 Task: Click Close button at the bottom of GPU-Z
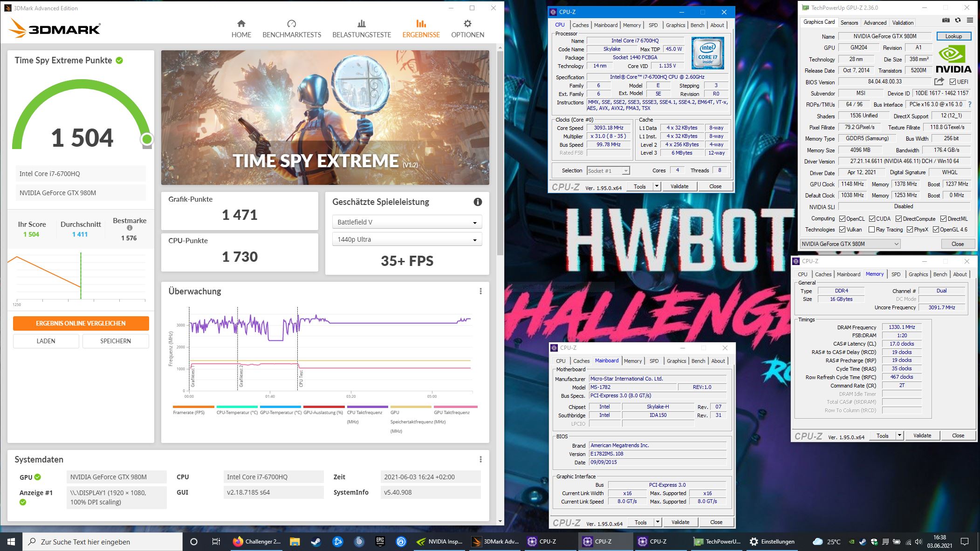(x=958, y=244)
